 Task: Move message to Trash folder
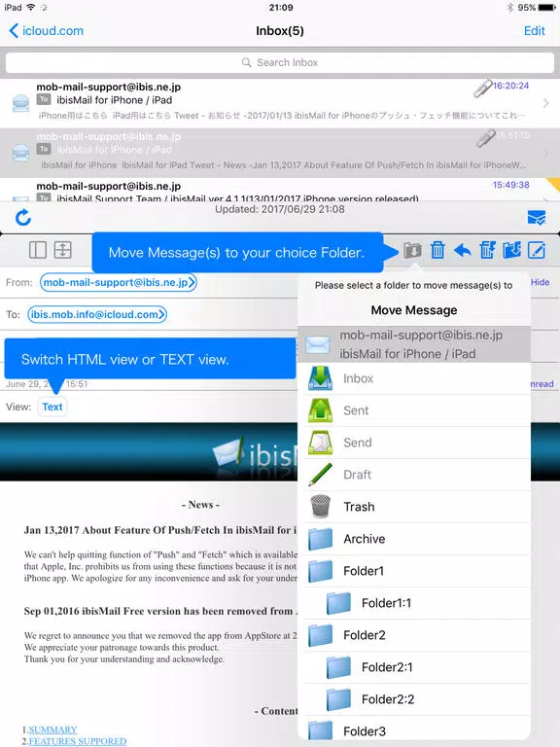414,507
